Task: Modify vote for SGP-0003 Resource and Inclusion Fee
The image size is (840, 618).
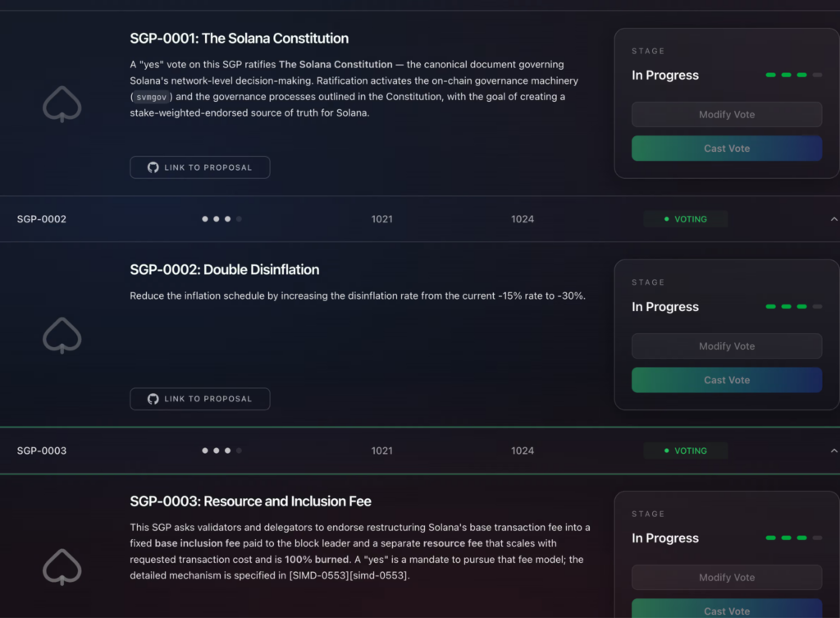Action: click(x=727, y=577)
